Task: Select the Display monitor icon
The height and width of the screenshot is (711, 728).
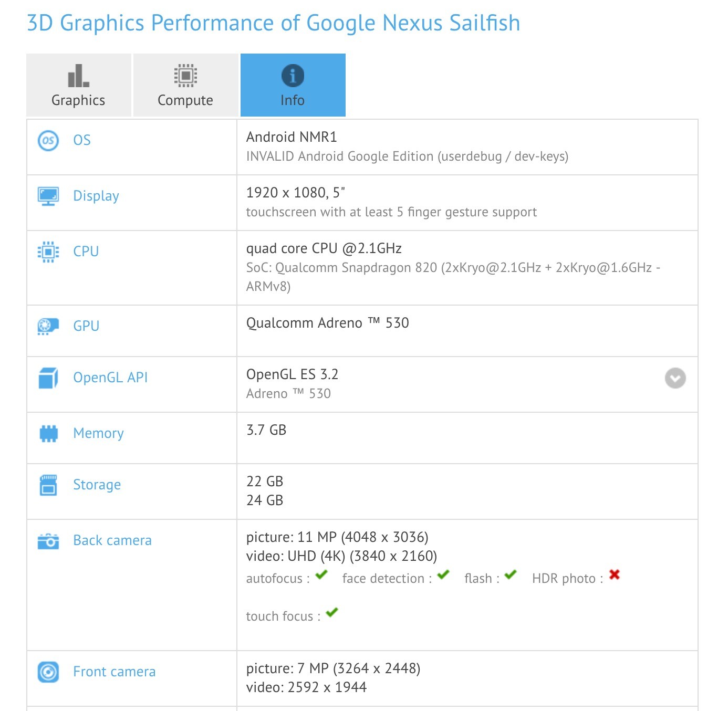Action: 48,195
